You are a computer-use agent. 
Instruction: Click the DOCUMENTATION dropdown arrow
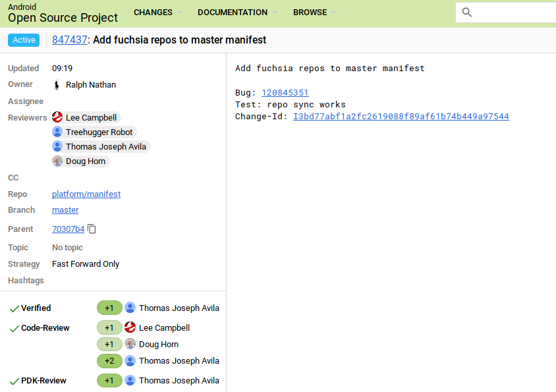point(275,13)
